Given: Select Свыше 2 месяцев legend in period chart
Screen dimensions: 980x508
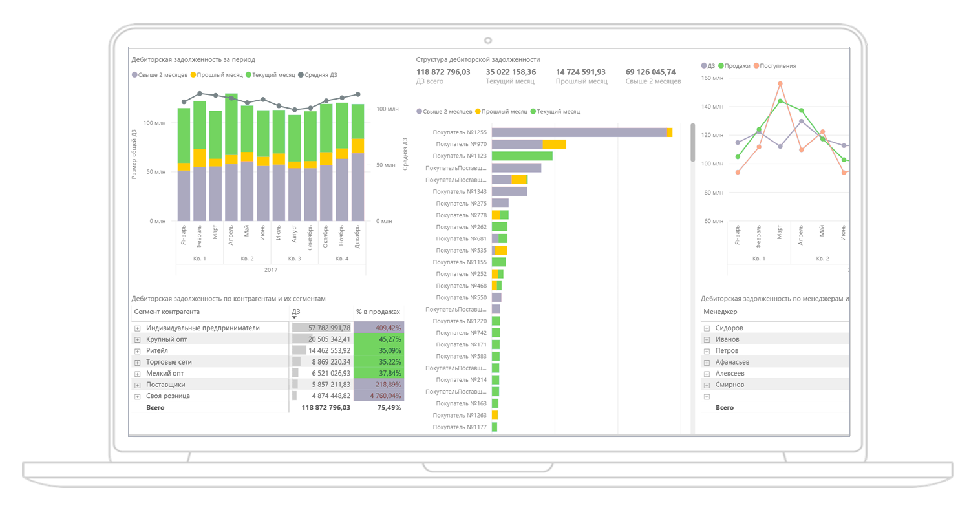Looking at the screenshot, I should (160, 75).
